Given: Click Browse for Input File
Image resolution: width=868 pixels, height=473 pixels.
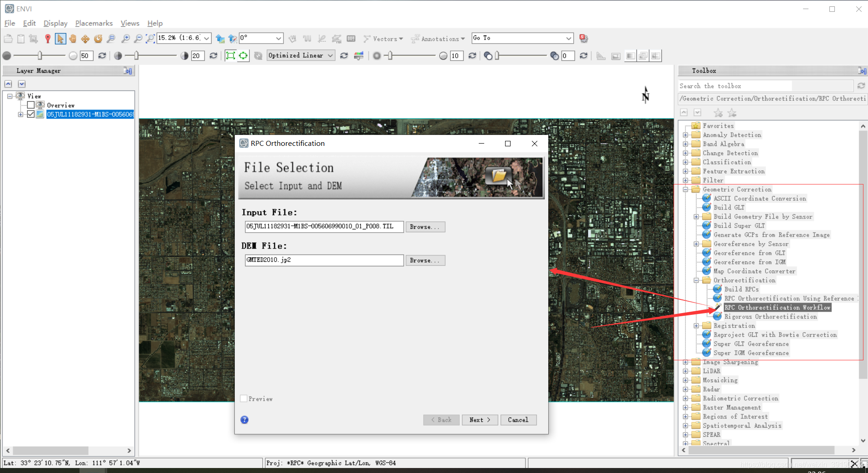Looking at the screenshot, I should [x=425, y=227].
